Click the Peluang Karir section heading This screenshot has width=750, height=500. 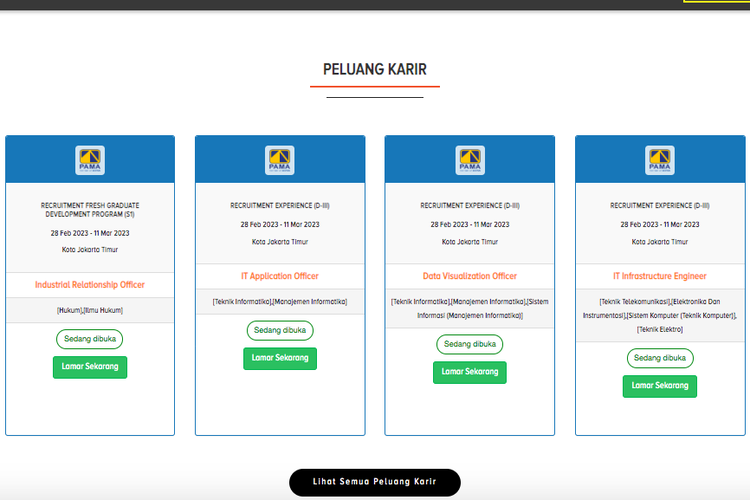click(375, 69)
